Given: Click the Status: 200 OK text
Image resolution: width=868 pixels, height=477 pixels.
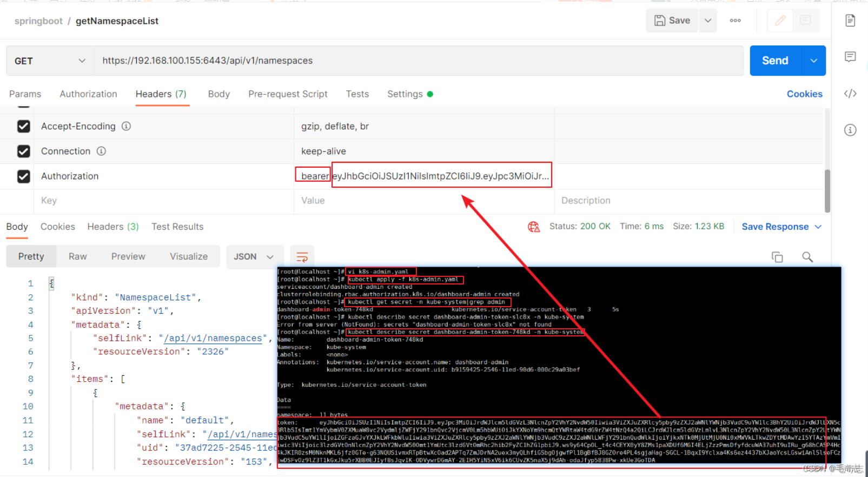Looking at the screenshot, I should coord(580,227).
